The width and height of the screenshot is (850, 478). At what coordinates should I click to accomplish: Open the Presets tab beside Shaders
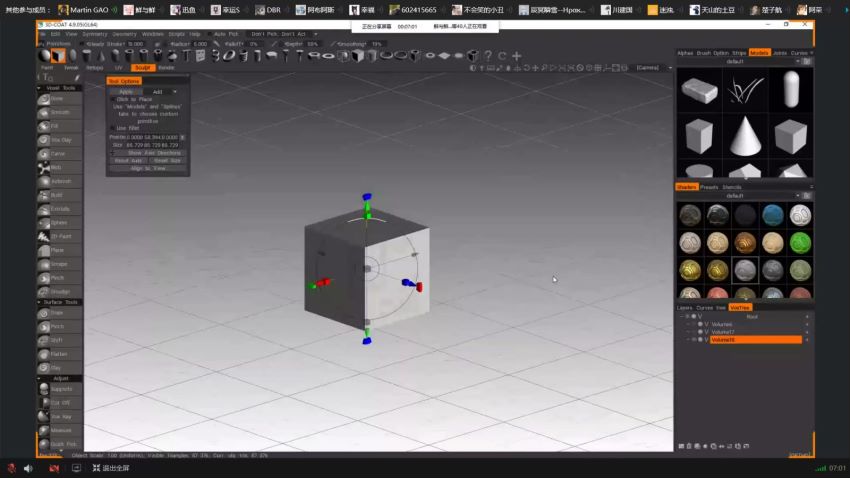click(x=709, y=187)
